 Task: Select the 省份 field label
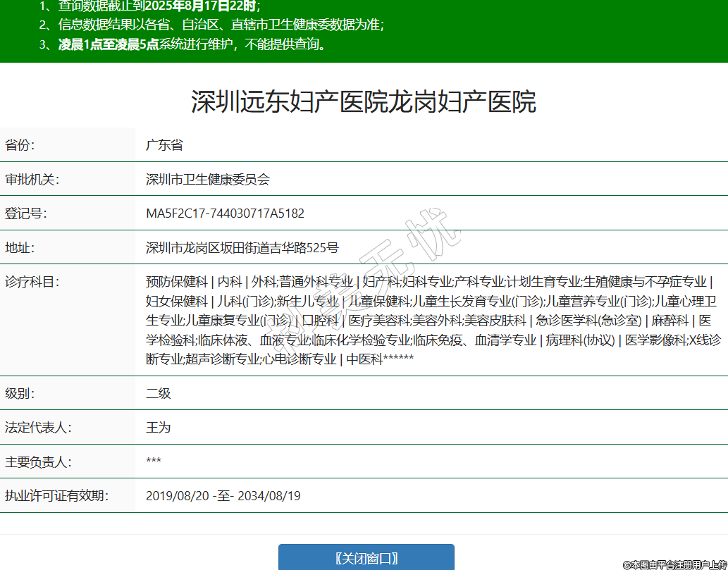(x=20, y=145)
